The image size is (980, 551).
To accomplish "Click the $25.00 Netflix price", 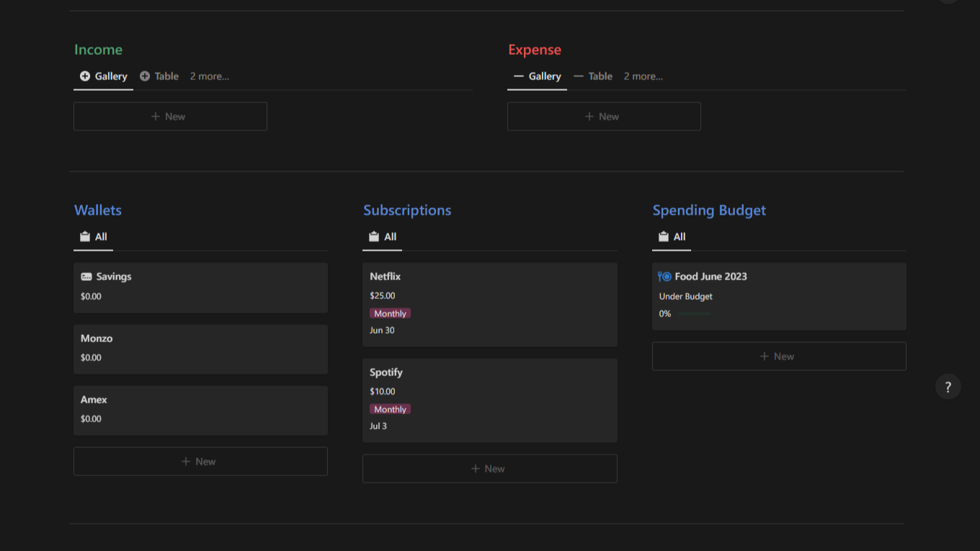I will [x=383, y=295].
